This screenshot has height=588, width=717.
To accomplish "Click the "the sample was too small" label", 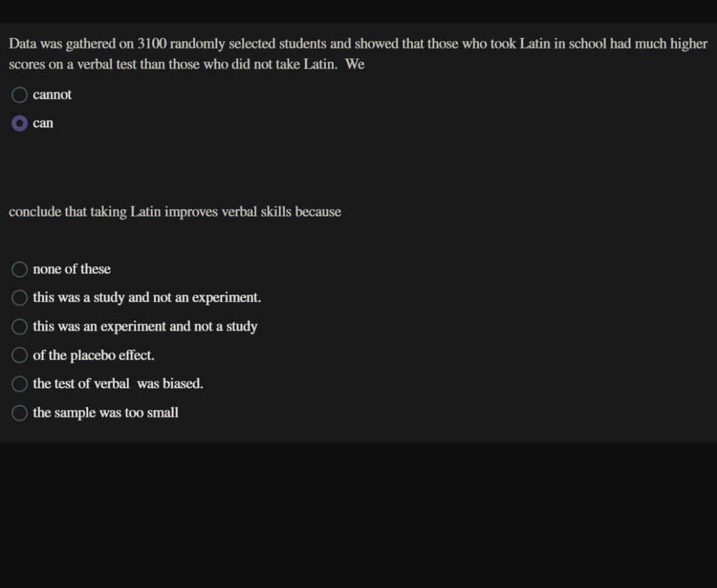I will (x=106, y=412).
